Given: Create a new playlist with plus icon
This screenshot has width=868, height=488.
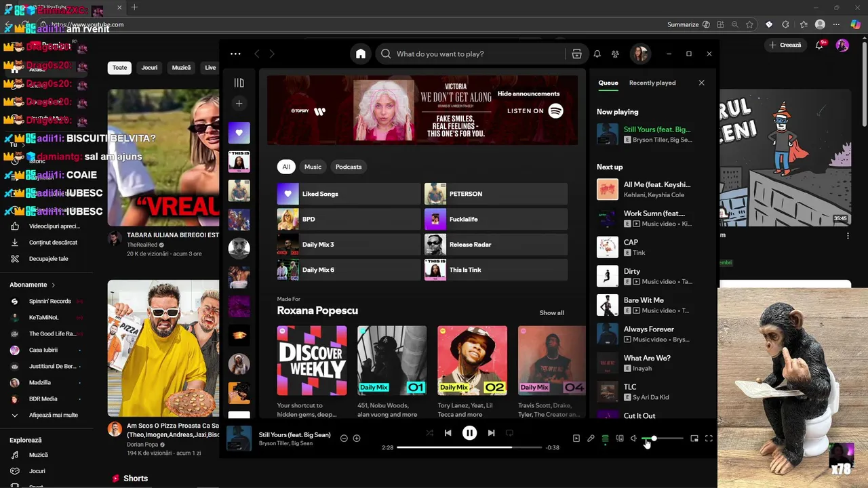Looking at the screenshot, I should [x=239, y=104].
